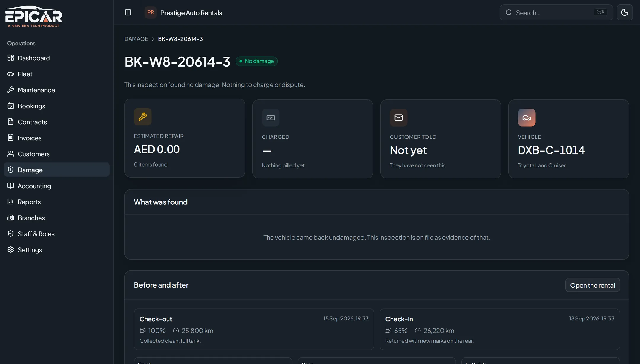The width and height of the screenshot is (640, 364).
Task: Click the 65% fuel level value
Action: click(401, 331)
